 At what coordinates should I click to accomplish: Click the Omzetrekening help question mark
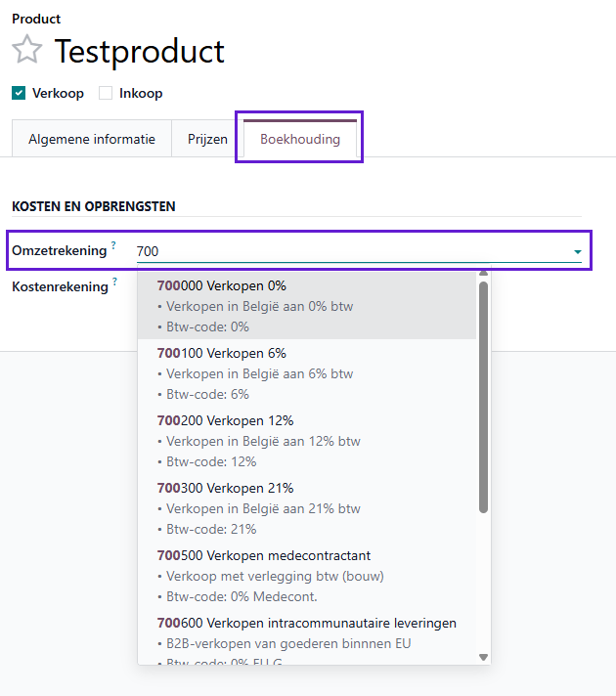point(114,246)
